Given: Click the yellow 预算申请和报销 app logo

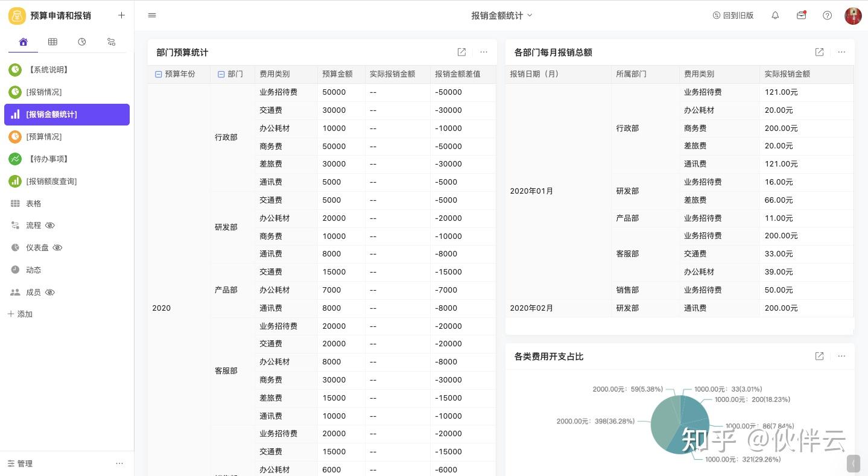Looking at the screenshot, I should [17, 16].
